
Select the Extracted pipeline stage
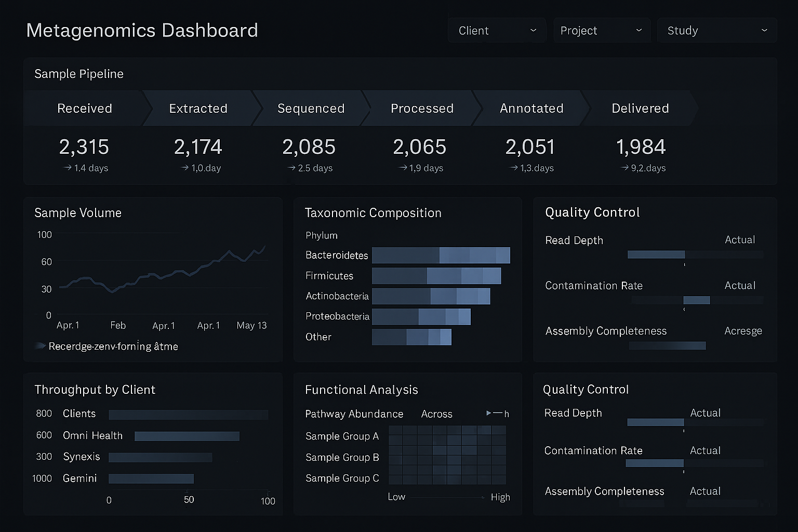coord(197,108)
